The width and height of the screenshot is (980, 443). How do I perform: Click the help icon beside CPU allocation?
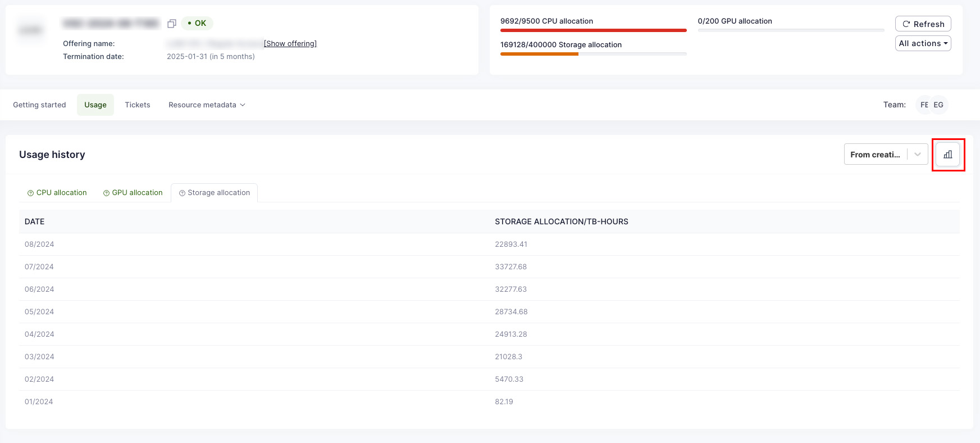pyautogui.click(x=30, y=193)
